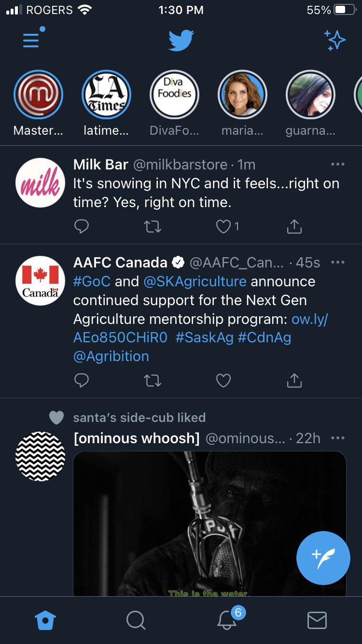Reply to the AAFC Canada tweet
The height and width of the screenshot is (644, 362).
click(x=82, y=381)
